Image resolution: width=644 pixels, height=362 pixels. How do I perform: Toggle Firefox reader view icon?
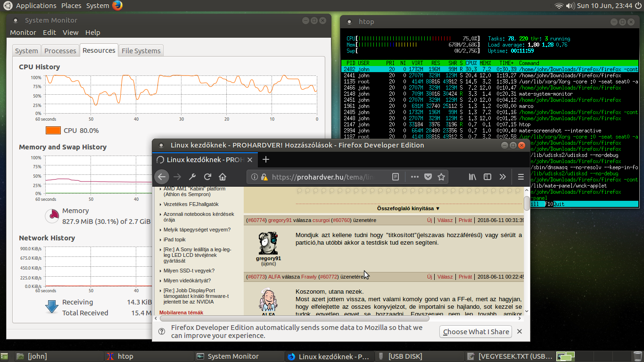(396, 177)
